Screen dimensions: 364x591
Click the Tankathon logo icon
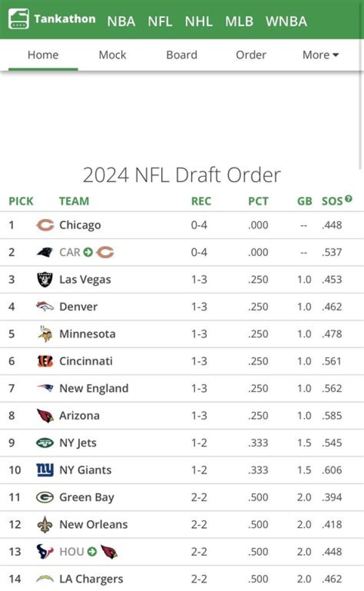pyautogui.click(x=18, y=19)
